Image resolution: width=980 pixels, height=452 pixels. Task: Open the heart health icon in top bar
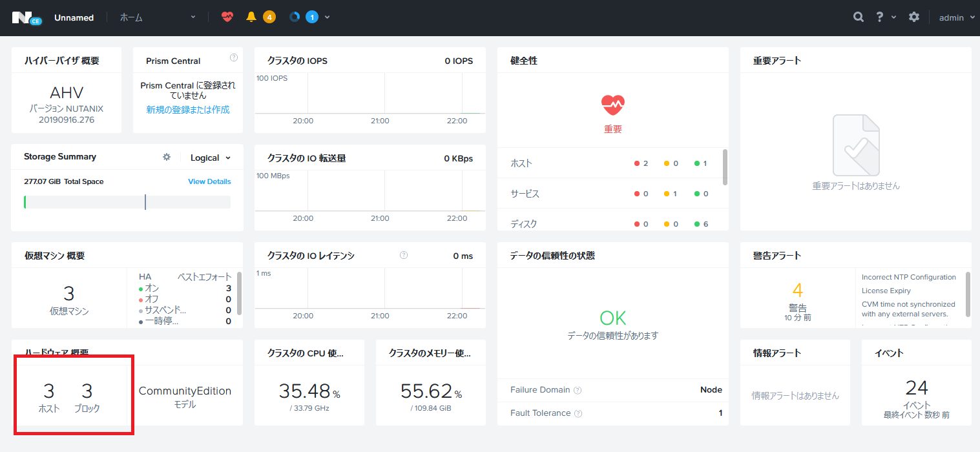[227, 16]
